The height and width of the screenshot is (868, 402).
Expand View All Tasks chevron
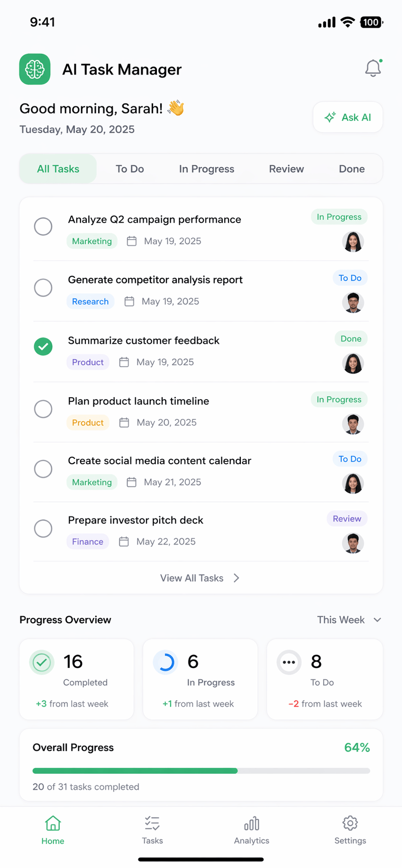(x=237, y=578)
